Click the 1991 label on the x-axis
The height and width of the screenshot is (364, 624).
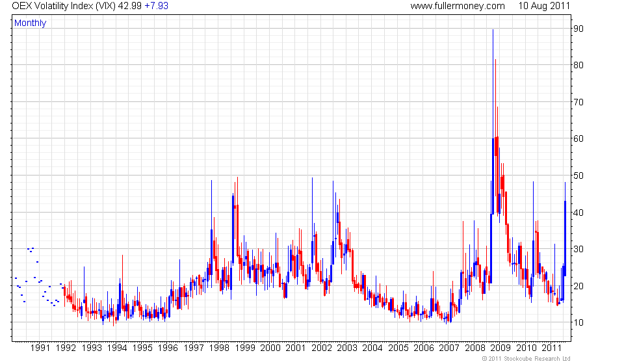tap(40, 348)
